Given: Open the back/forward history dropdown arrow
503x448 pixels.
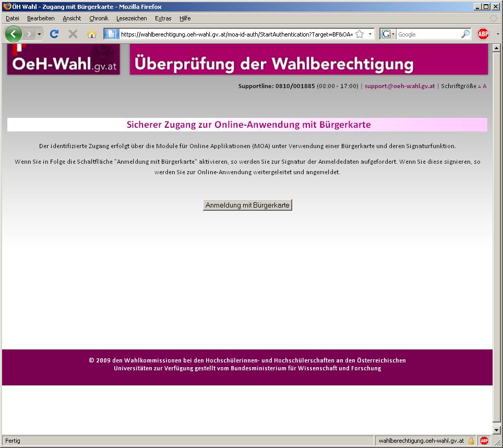Looking at the screenshot, I should [39, 34].
